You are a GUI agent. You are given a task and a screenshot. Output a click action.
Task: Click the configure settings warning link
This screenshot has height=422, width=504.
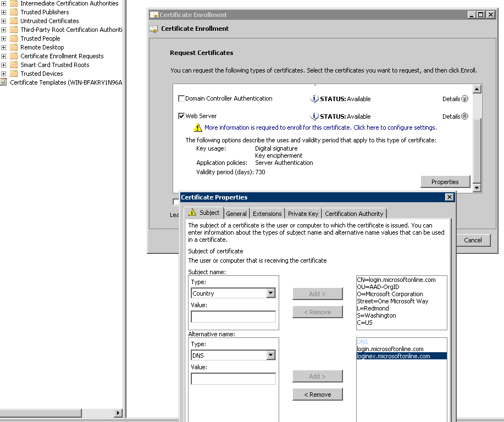320,127
